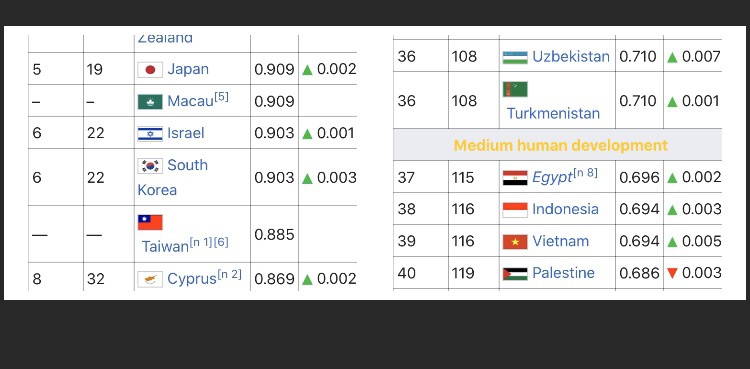Click the South Korea flag icon

(x=150, y=166)
